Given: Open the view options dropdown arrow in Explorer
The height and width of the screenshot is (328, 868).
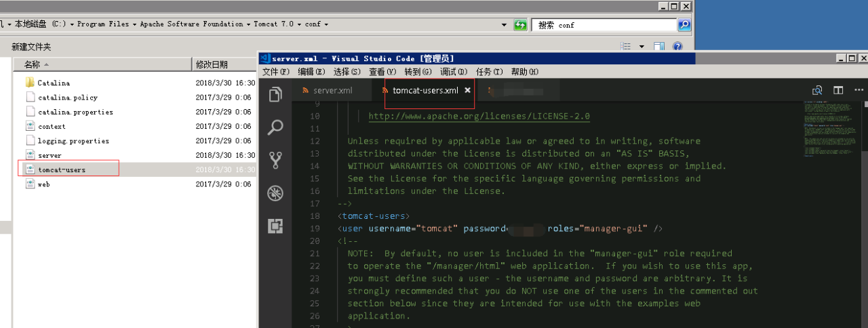Looking at the screenshot, I should 642,47.
